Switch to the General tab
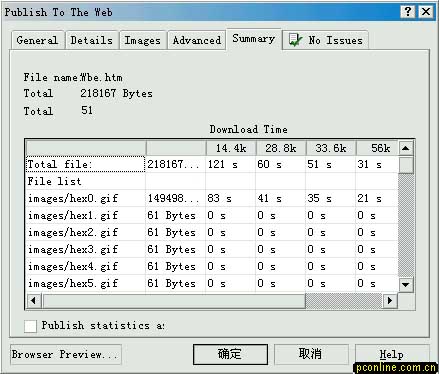The image size is (439, 374). click(x=37, y=40)
